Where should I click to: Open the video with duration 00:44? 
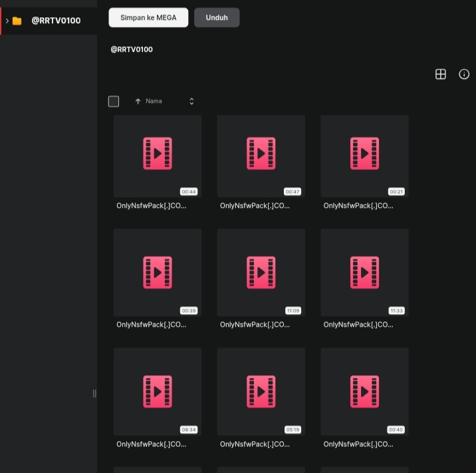click(x=158, y=156)
